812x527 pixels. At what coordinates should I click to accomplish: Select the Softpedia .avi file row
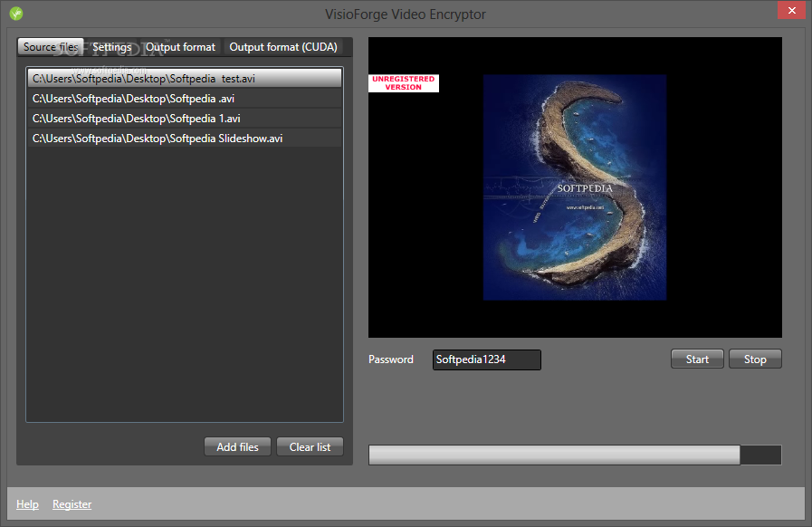click(185, 99)
